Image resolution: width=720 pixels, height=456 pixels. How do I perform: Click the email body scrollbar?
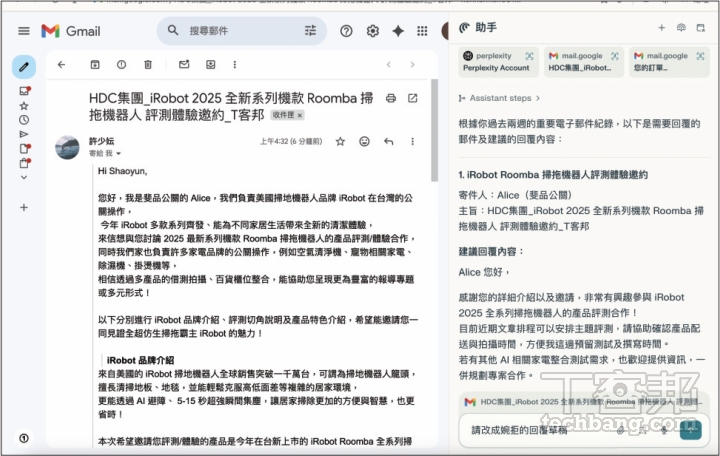(434, 130)
